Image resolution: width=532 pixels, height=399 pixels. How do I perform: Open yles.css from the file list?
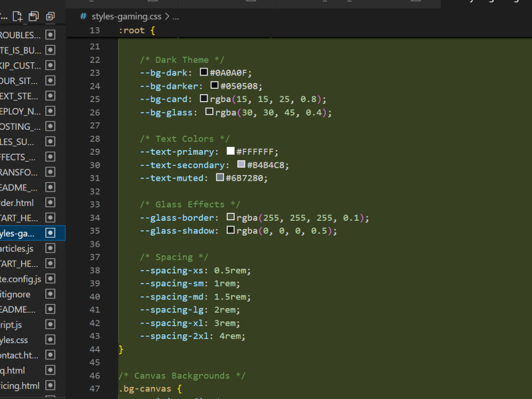[x=14, y=340]
